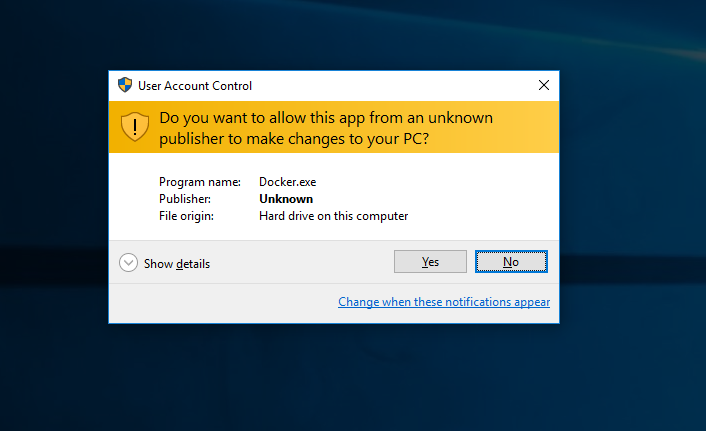Click Hard drive on this computer text

click(x=333, y=216)
